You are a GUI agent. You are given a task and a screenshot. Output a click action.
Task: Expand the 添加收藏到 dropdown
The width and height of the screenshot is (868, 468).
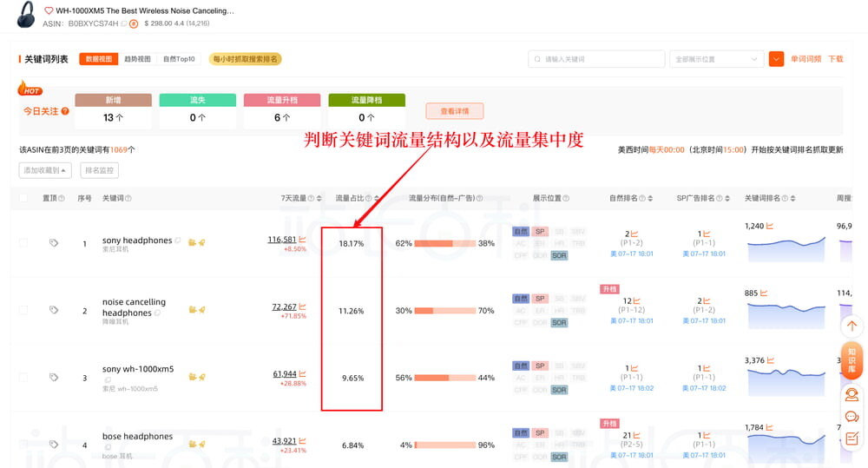coord(47,170)
